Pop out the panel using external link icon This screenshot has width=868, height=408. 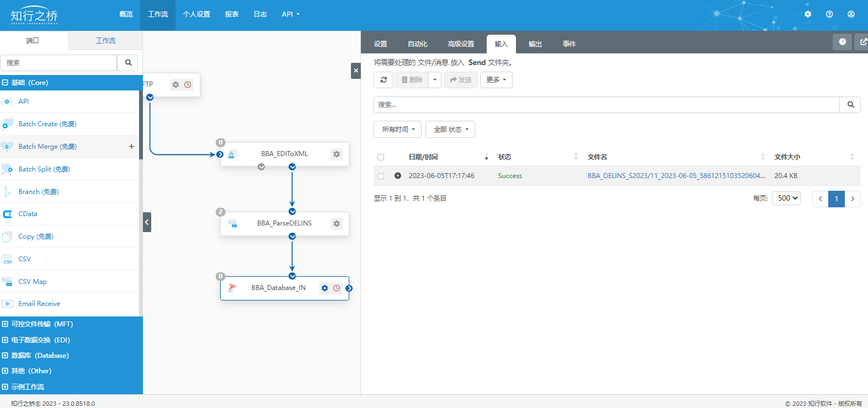click(x=863, y=42)
